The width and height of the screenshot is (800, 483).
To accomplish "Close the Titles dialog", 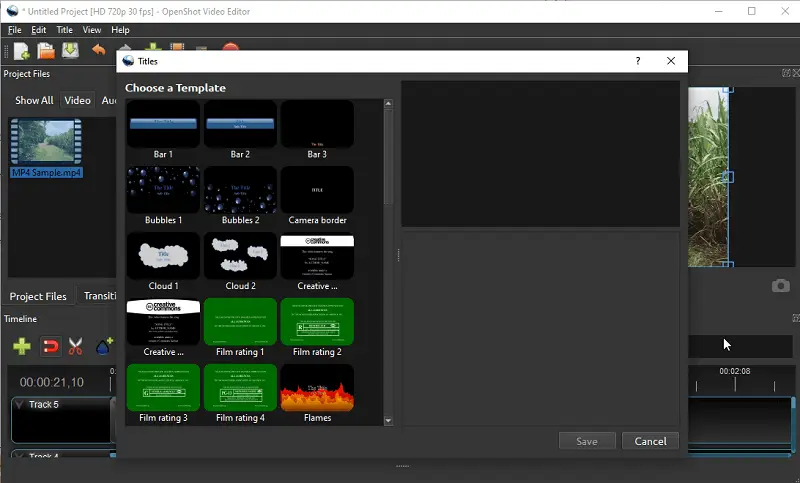I will point(671,61).
